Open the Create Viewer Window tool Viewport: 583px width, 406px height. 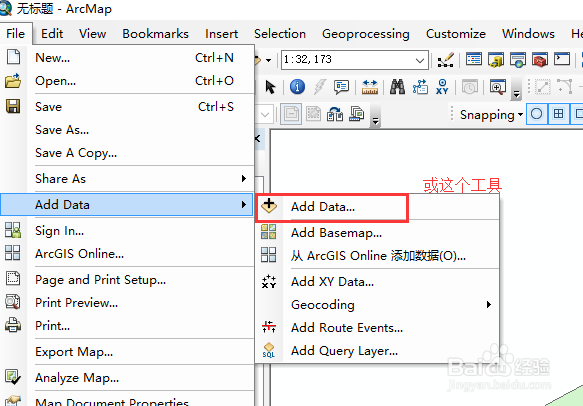click(x=498, y=87)
